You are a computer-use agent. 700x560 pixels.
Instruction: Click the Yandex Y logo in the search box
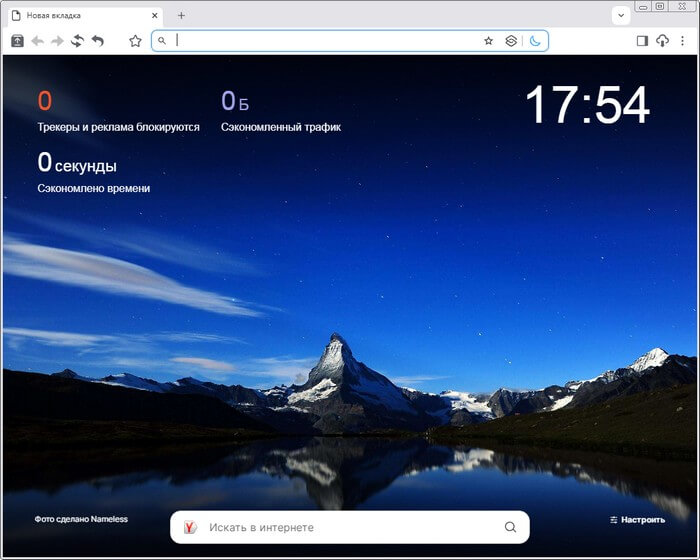click(190, 527)
